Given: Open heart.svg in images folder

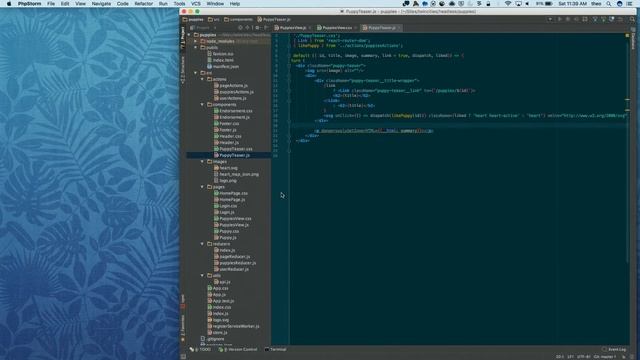Looking at the screenshot, I should [226, 168].
